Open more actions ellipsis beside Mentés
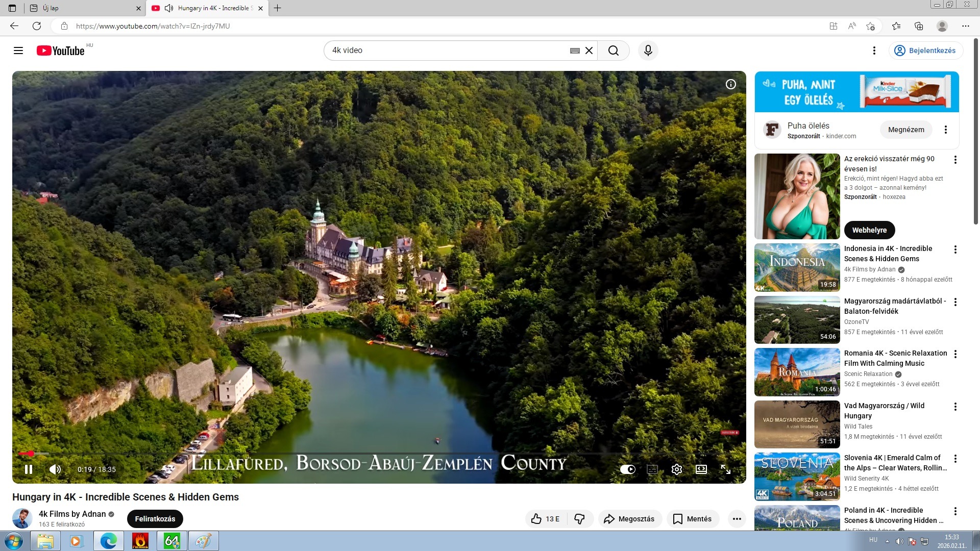This screenshot has height=551, width=980. click(x=737, y=519)
